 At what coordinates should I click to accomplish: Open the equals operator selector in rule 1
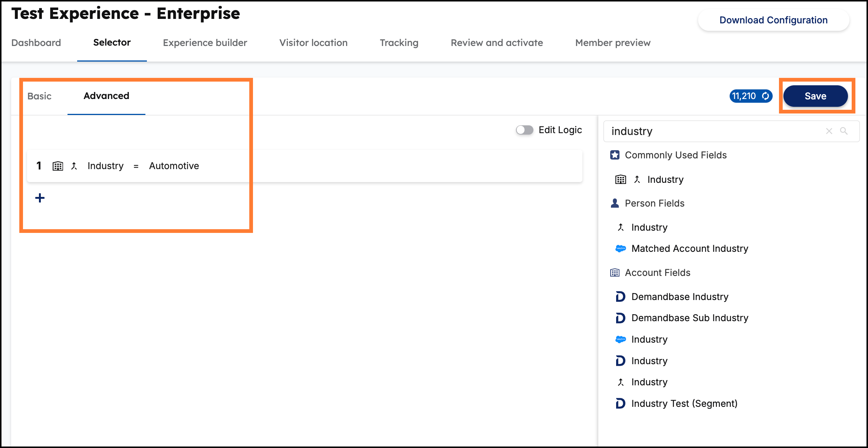tap(136, 166)
